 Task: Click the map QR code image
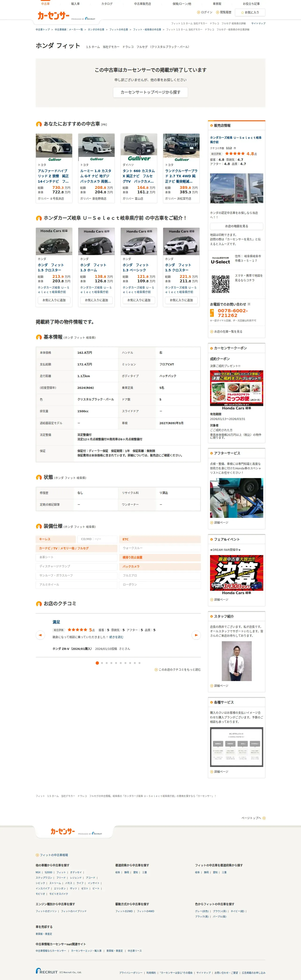coord(221,284)
